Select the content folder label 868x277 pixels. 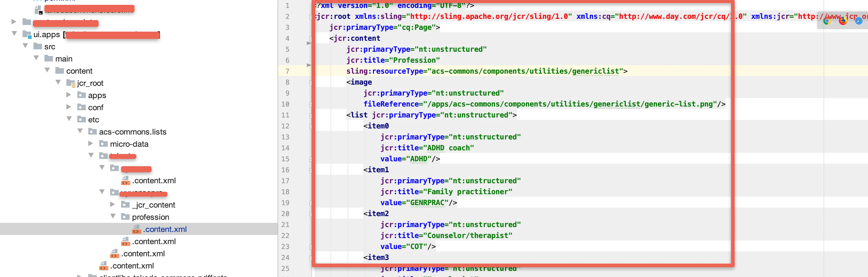point(79,71)
